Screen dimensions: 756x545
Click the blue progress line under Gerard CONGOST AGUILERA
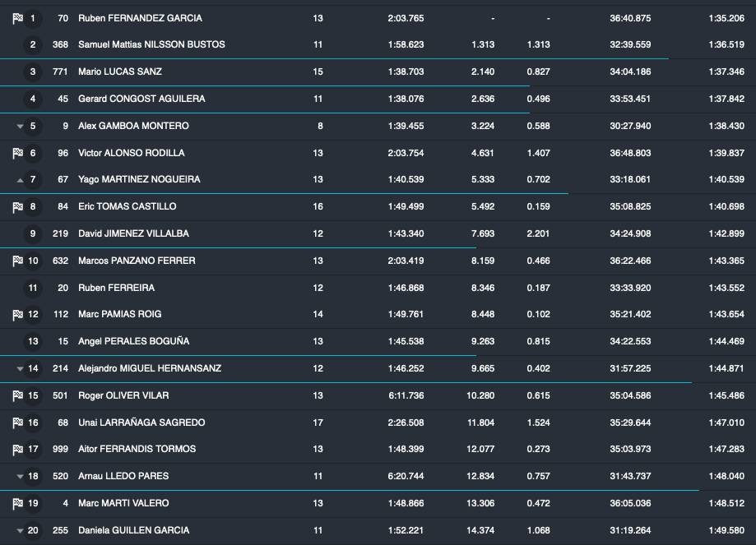click(x=263, y=113)
